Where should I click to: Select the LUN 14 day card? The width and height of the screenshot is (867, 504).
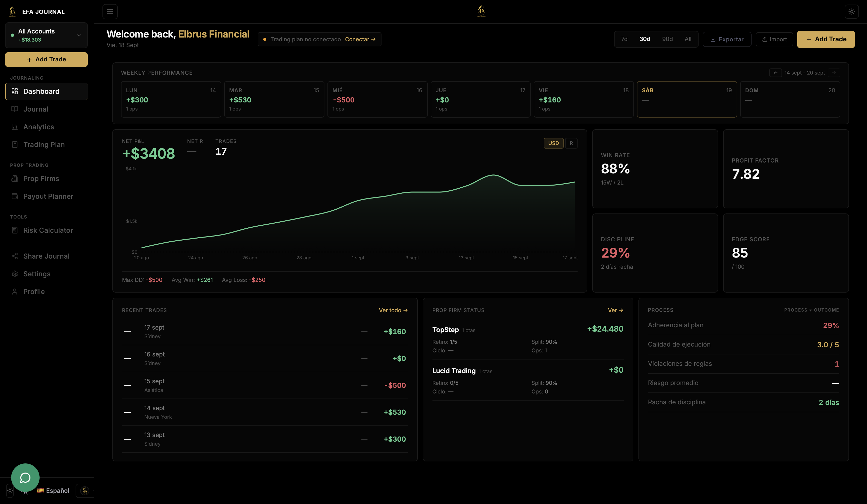coord(171,99)
